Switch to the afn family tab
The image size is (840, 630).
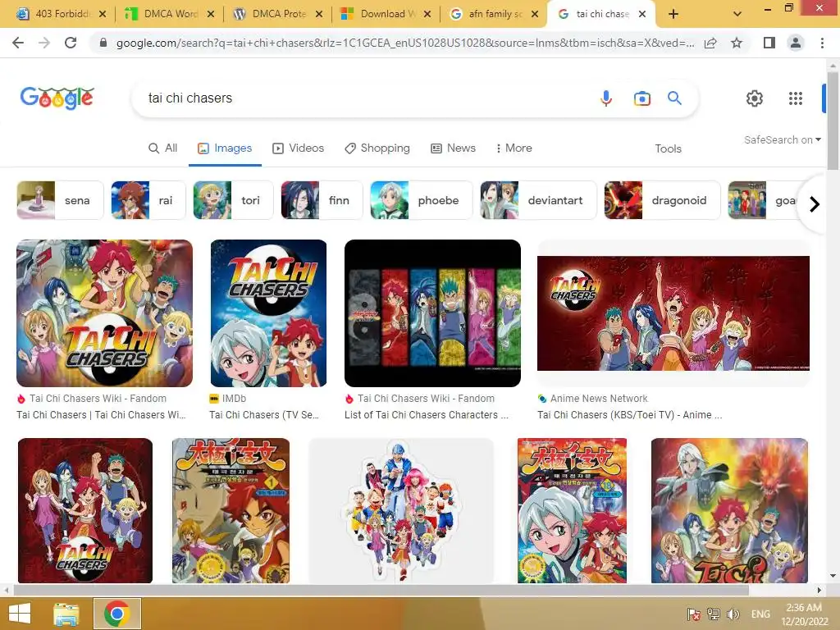pyautogui.click(x=493, y=14)
